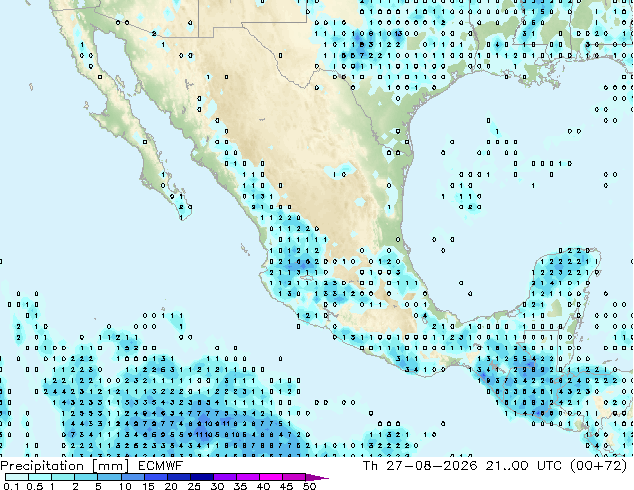Screen dimensions: 634x490
Task: Click the '50' legend value
Action: click(x=309, y=486)
